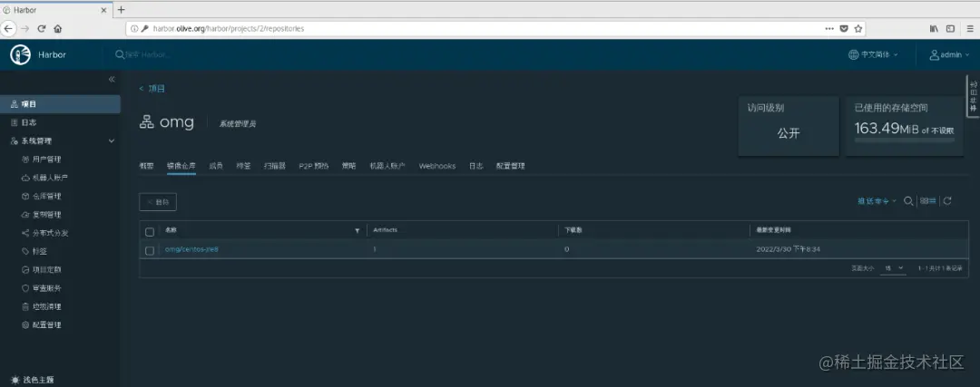Click the repository search magnifier icon

[908, 201]
